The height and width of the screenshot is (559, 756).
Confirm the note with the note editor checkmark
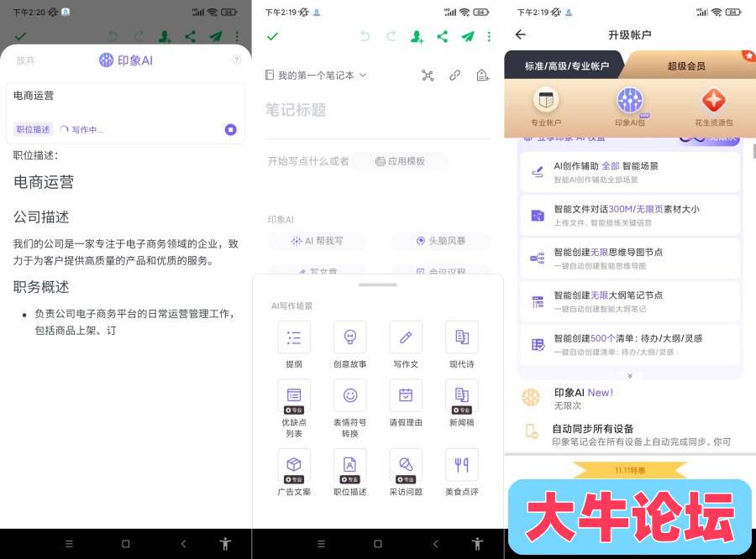pos(272,36)
